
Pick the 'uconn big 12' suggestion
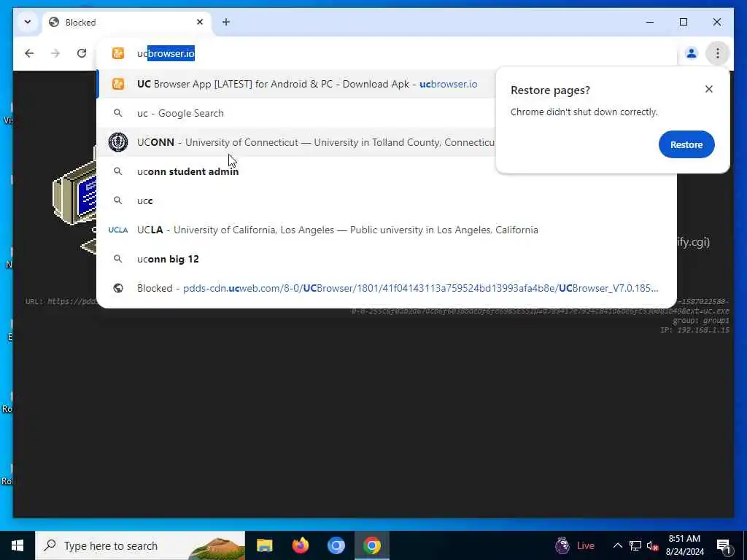[x=387, y=259]
